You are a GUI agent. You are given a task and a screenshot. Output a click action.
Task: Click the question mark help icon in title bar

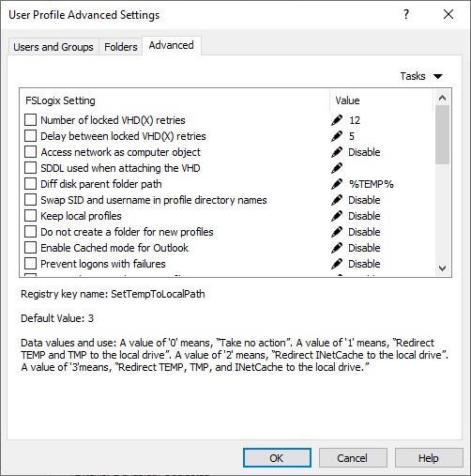click(x=406, y=14)
